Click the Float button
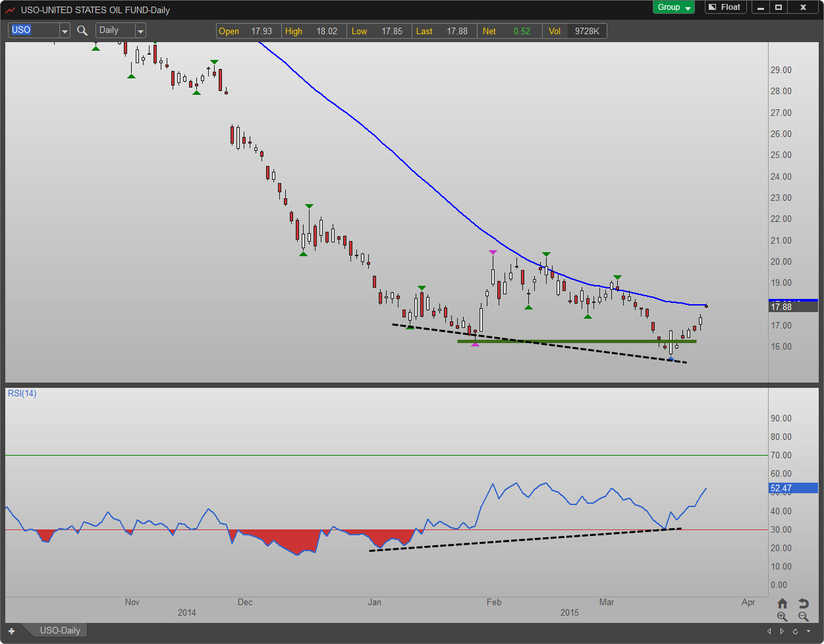 coord(725,7)
